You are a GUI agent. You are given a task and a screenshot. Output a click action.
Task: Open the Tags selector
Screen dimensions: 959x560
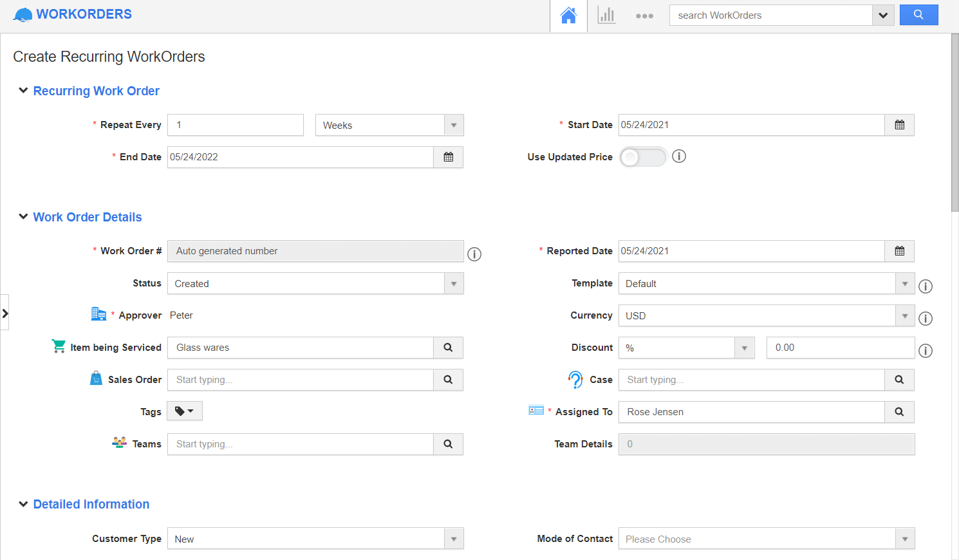coord(184,411)
